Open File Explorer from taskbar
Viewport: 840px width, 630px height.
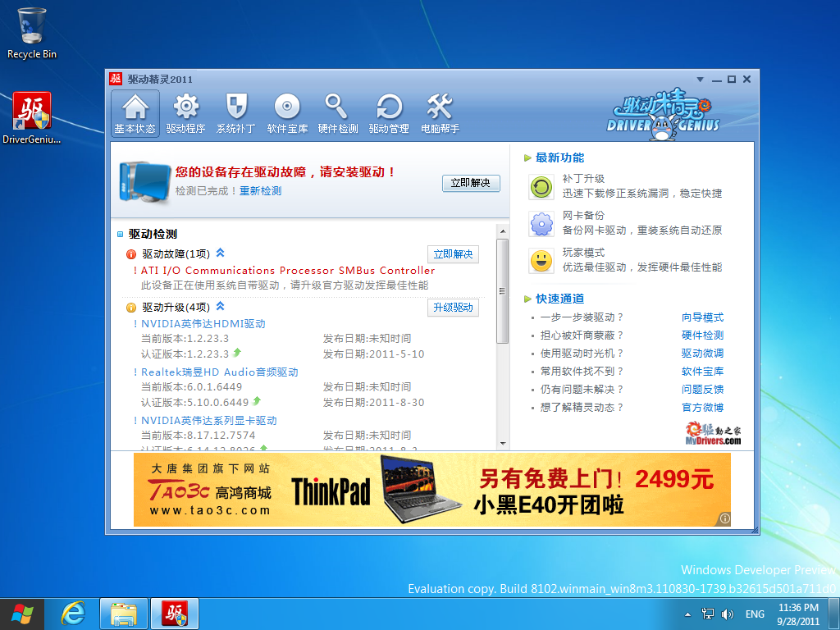124,614
